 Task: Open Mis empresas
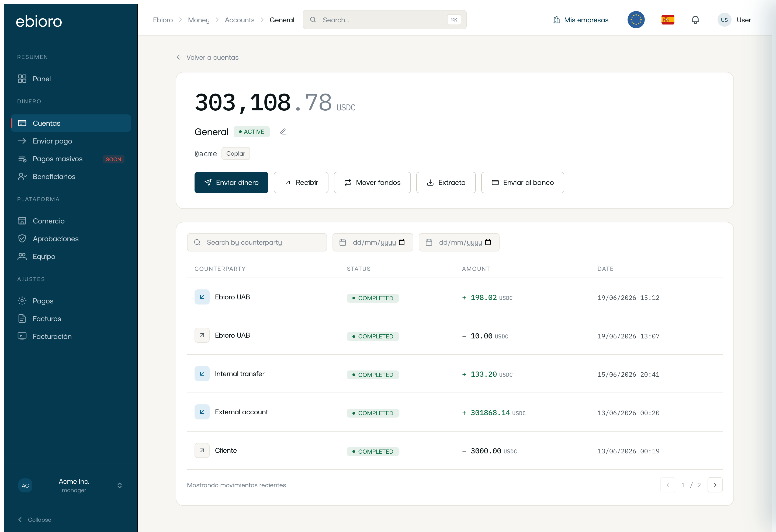(581, 20)
